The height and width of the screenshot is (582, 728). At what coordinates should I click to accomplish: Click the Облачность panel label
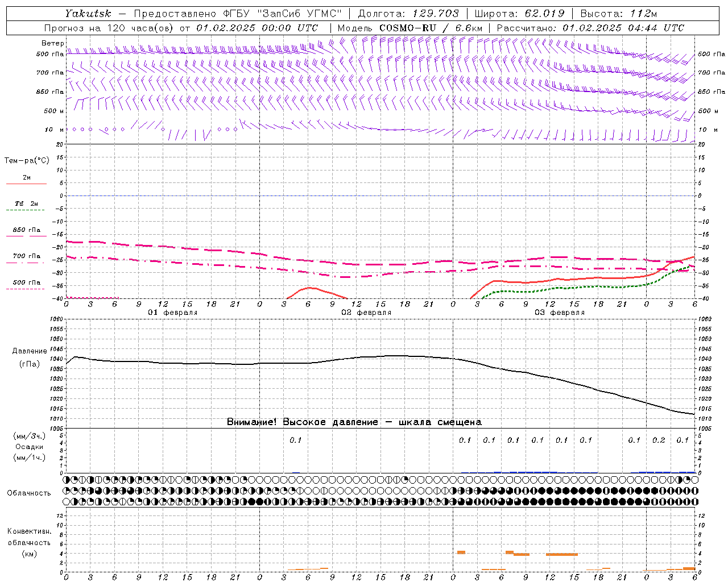pos(29,493)
